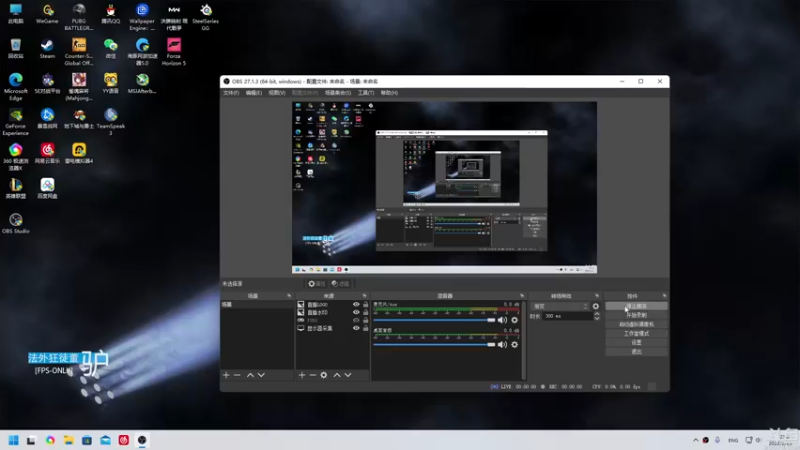Viewport: 800px width, 450px height.
Task: Increase transition duration with up arrow
Action: 597,314
